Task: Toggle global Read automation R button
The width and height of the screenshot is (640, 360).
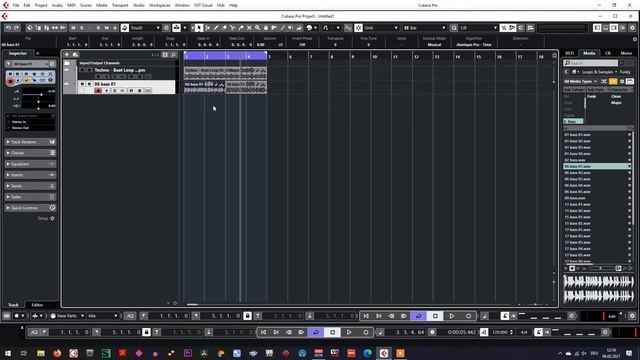Action: coord(98,28)
